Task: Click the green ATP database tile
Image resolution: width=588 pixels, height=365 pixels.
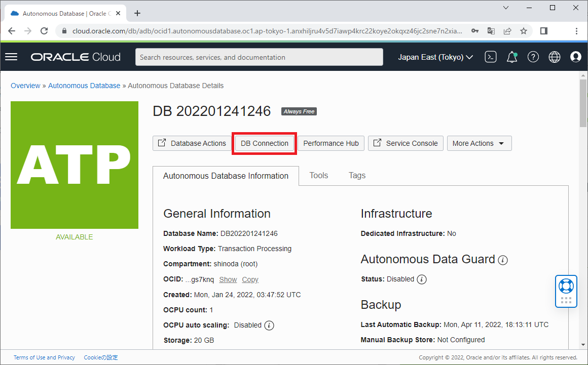Action: pos(74,165)
